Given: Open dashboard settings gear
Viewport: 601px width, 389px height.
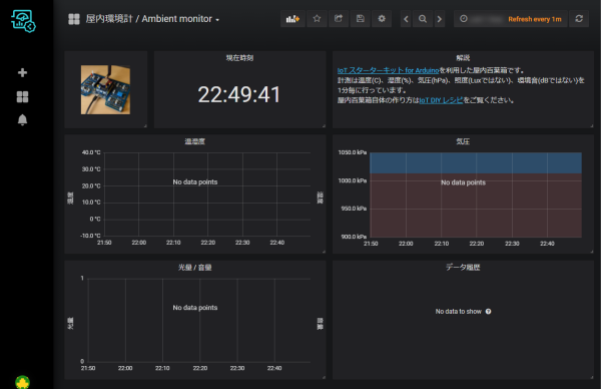Looking at the screenshot, I should click(x=382, y=19).
